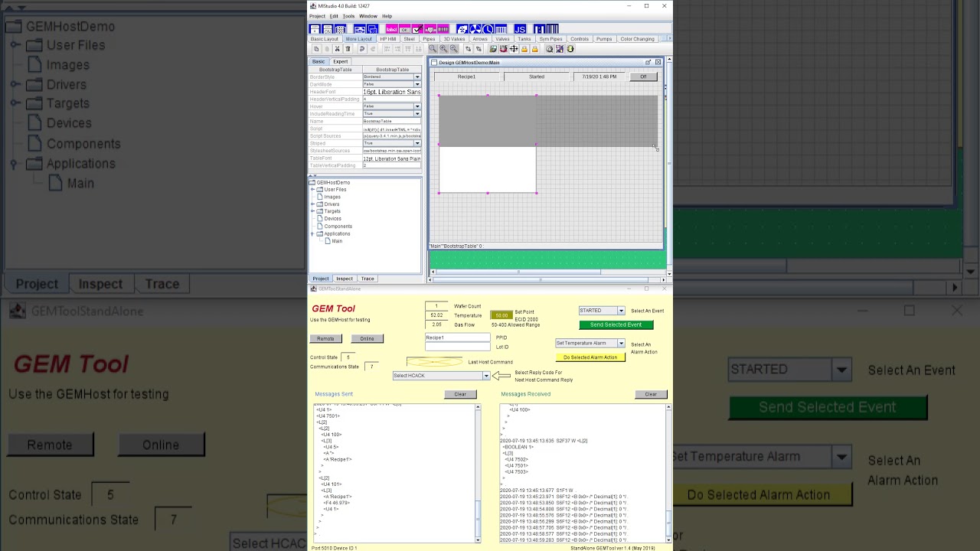Click the greyed Redo arrow icon
This screenshot has height=551, width=980.
(373, 49)
